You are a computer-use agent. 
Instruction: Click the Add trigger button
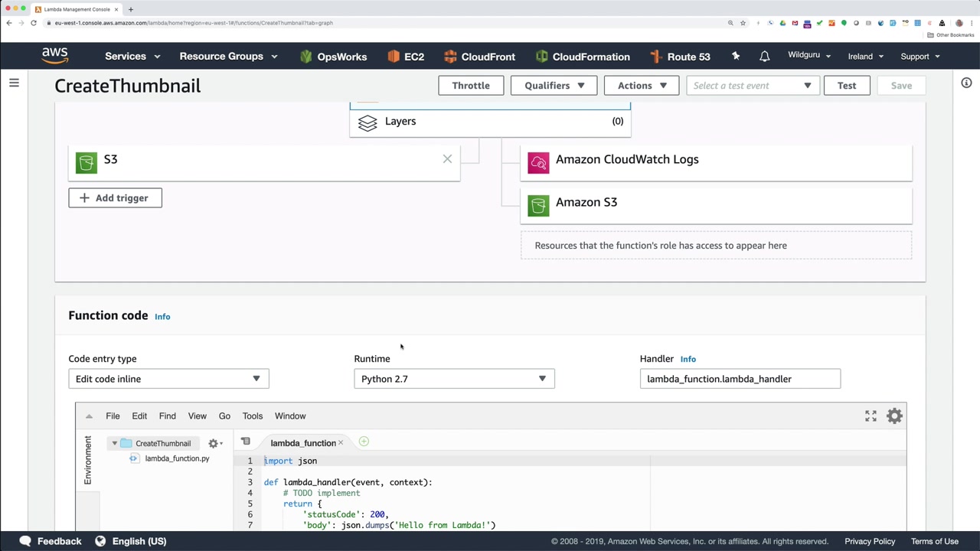click(115, 198)
